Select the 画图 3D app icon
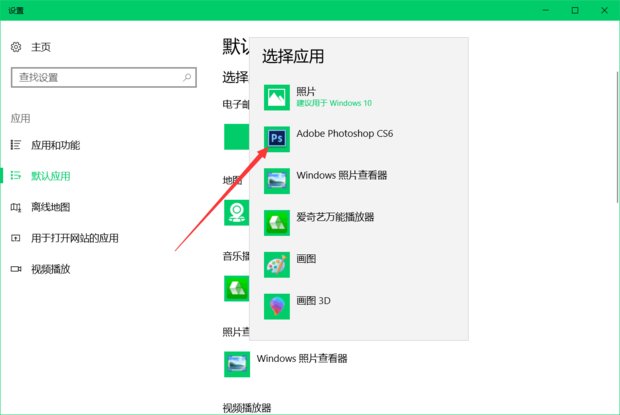The width and height of the screenshot is (620, 415). click(x=276, y=306)
